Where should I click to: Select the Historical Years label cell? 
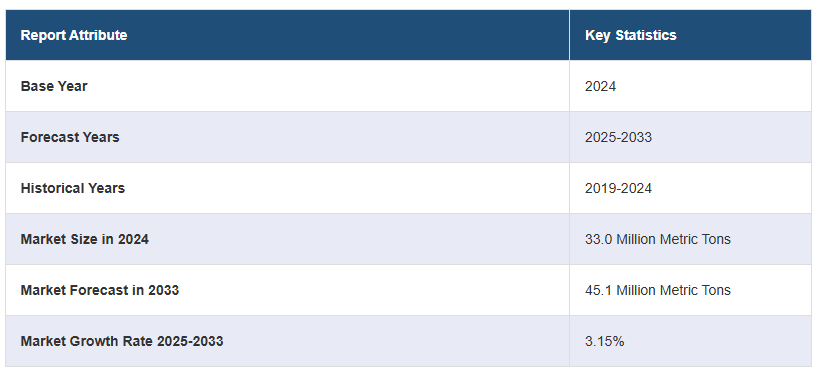click(x=287, y=188)
